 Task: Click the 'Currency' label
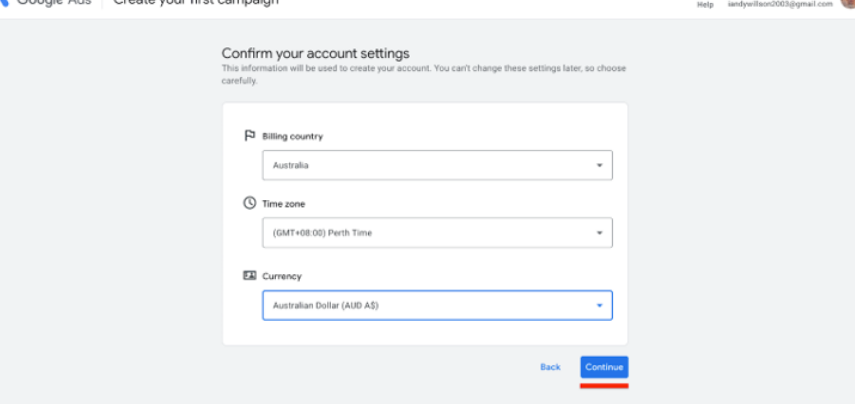click(x=281, y=276)
